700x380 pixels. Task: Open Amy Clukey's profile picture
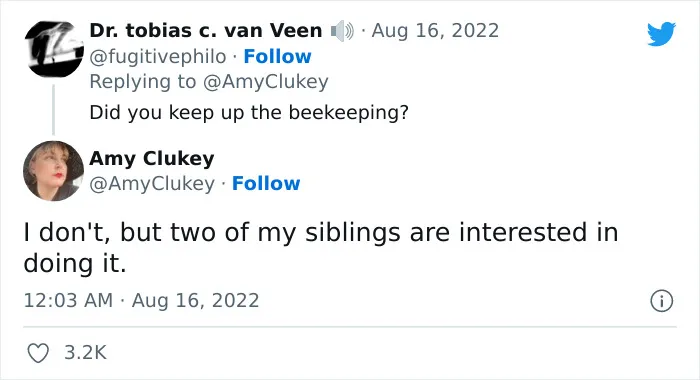[54, 171]
